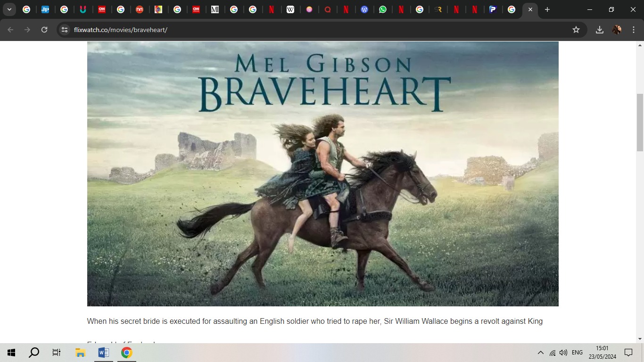Open the Chrome profile avatar
The width and height of the screenshot is (644, 362).
click(617, 30)
